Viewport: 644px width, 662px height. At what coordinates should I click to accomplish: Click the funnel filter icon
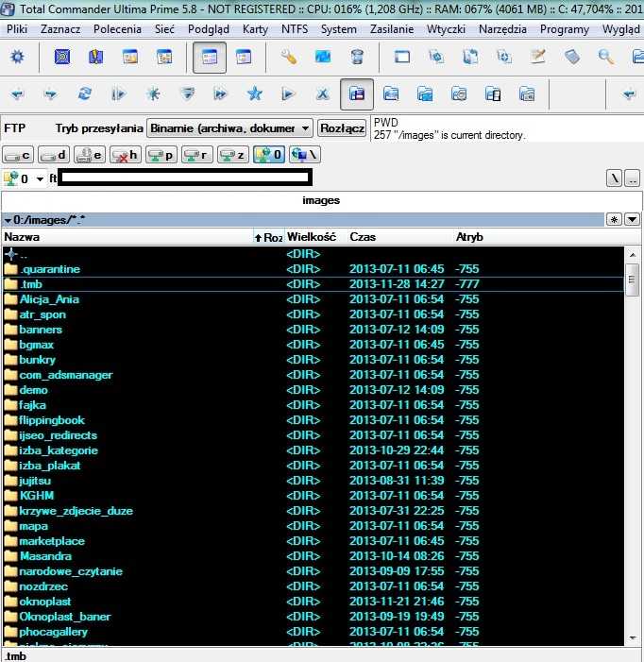[x=187, y=93]
